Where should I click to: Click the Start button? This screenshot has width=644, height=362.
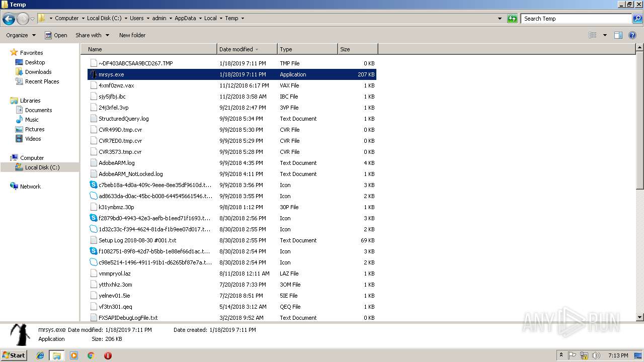(14, 355)
